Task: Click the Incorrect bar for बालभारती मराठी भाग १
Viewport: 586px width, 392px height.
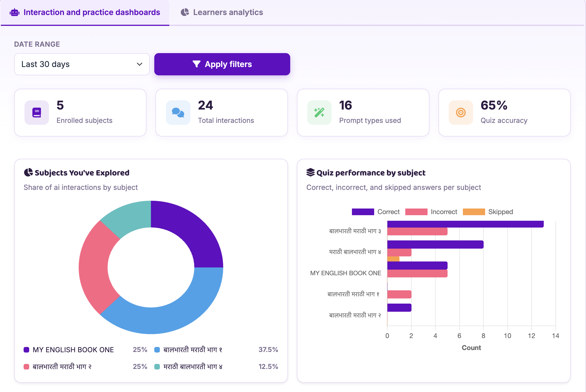Action: [399, 294]
